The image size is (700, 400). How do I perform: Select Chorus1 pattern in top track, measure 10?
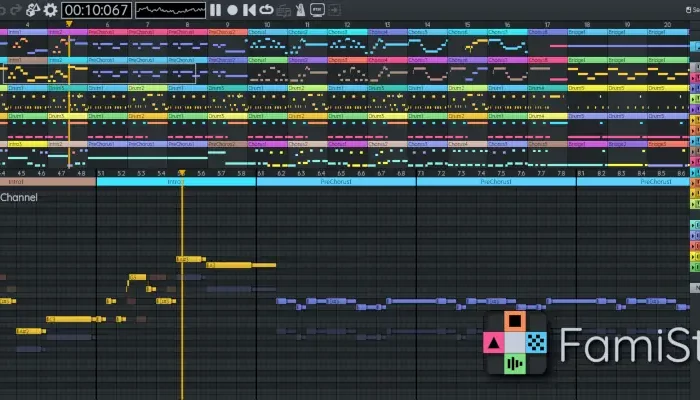(267, 32)
